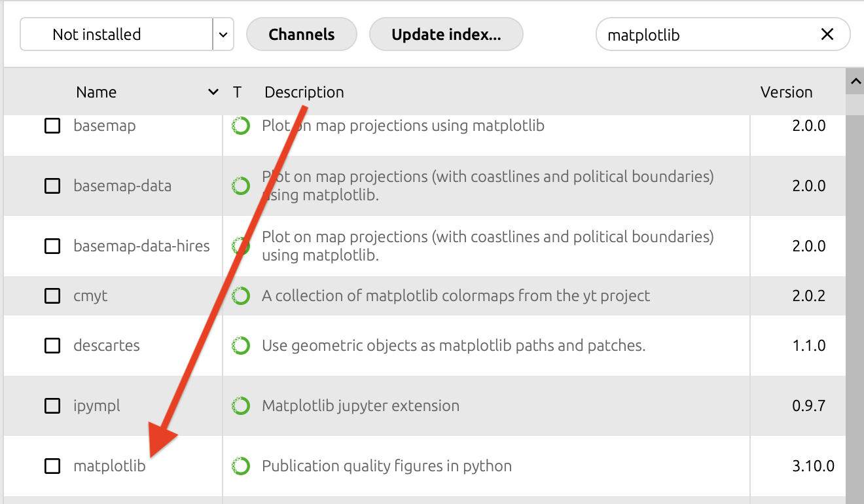Tick the matplotlib package checkbox
Screen dimensions: 864x504
(x=52, y=466)
